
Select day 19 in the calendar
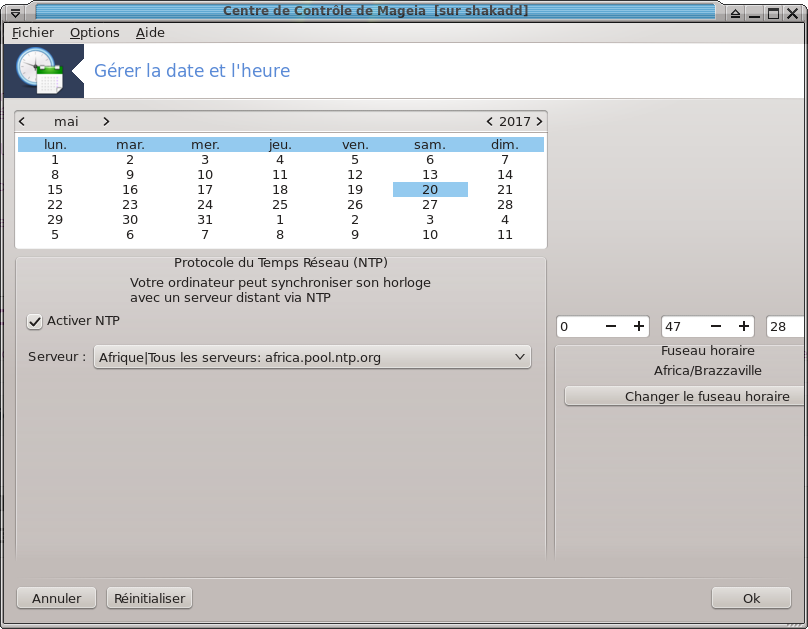click(x=355, y=190)
